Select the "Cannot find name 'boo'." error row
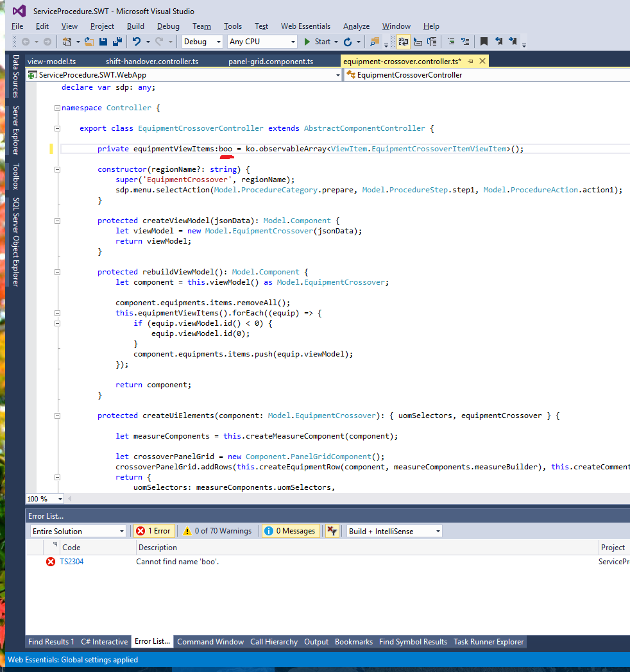Image resolution: width=630 pixels, height=672 pixels. click(328, 562)
